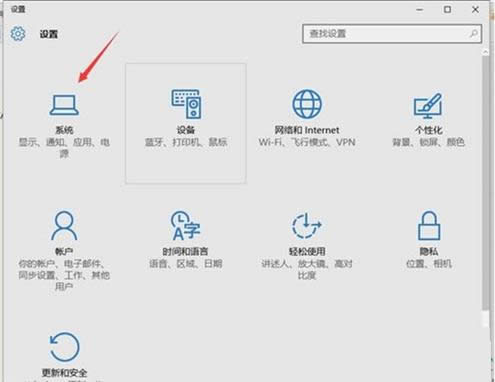Open the 系统 (System) laptop icon
Image resolution: width=495 pixels, height=382 pixels.
point(64,105)
